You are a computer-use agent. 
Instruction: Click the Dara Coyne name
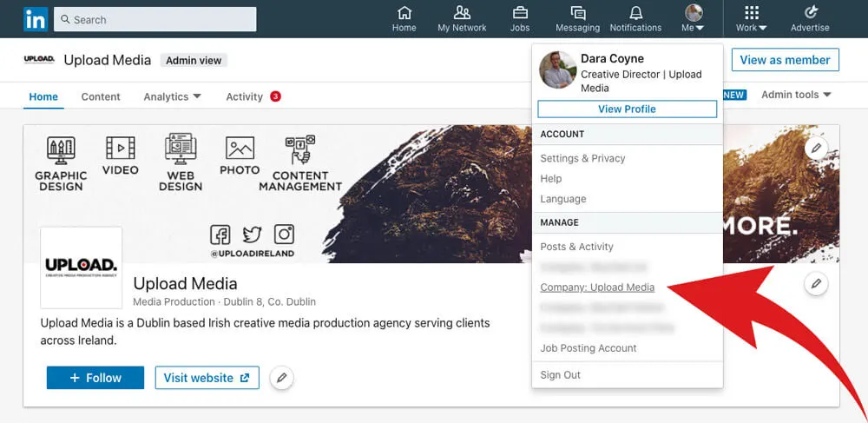613,59
